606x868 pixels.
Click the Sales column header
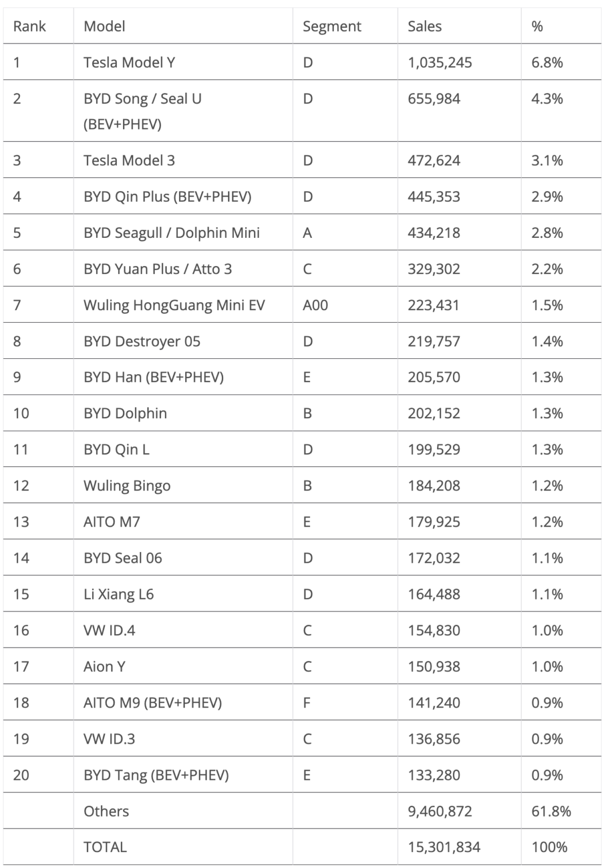(425, 26)
